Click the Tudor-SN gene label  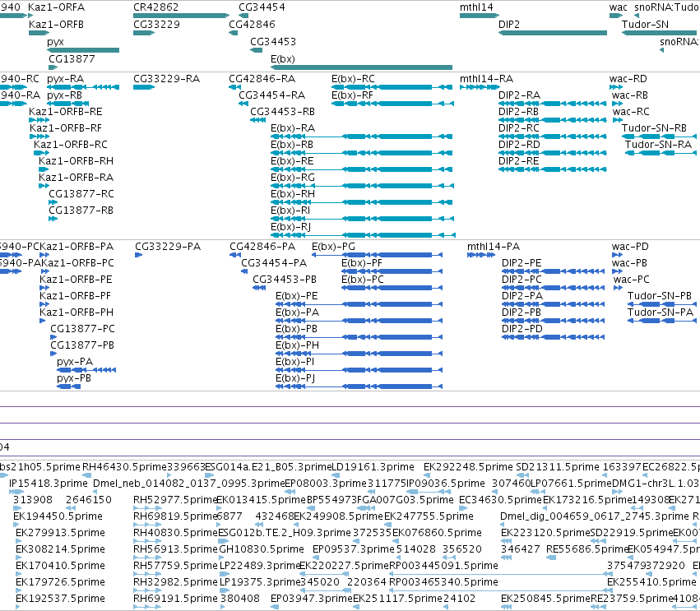pyautogui.click(x=645, y=25)
